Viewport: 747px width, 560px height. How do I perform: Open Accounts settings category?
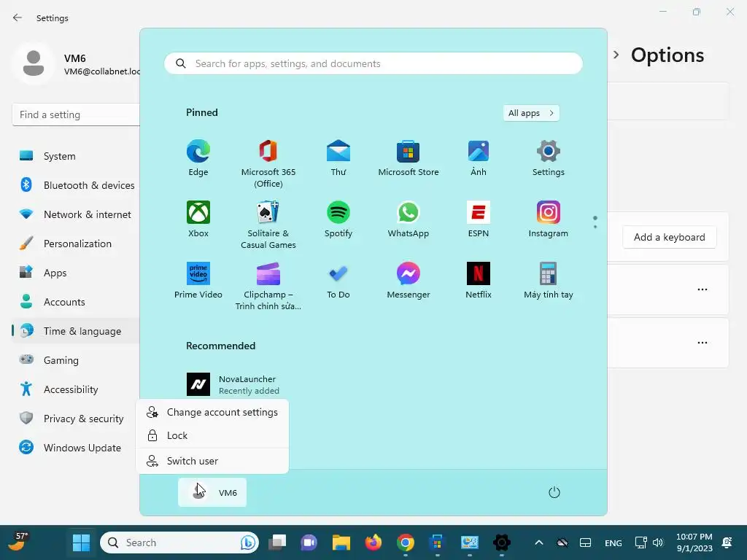[x=76, y=302]
